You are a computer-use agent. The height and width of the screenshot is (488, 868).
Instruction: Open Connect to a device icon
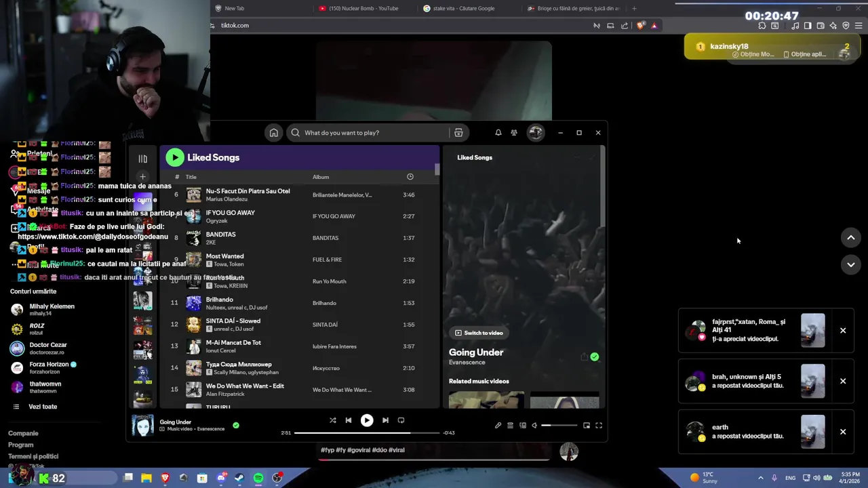(x=522, y=426)
